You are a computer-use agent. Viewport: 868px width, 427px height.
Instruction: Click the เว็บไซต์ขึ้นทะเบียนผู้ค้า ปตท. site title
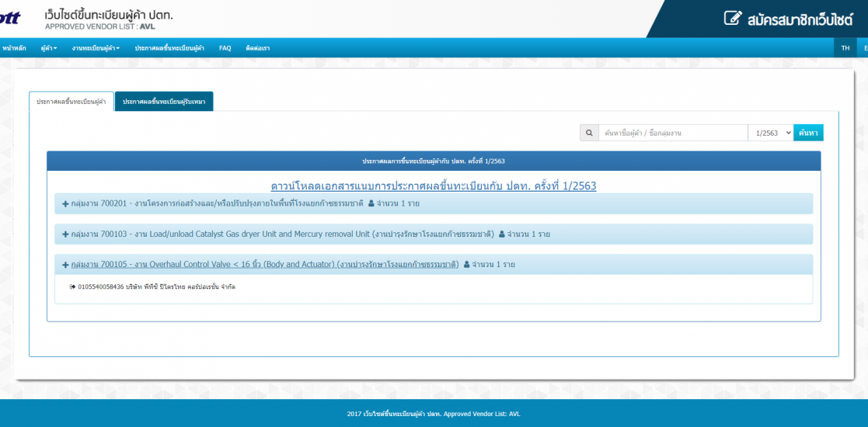(x=109, y=15)
